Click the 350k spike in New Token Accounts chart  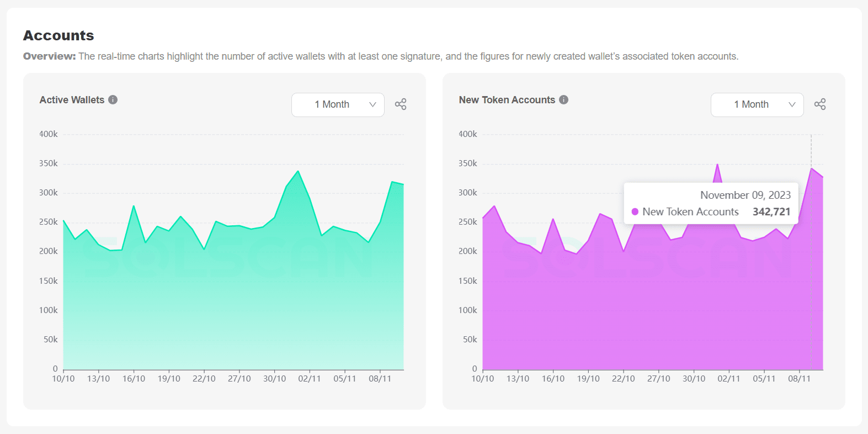pos(717,165)
